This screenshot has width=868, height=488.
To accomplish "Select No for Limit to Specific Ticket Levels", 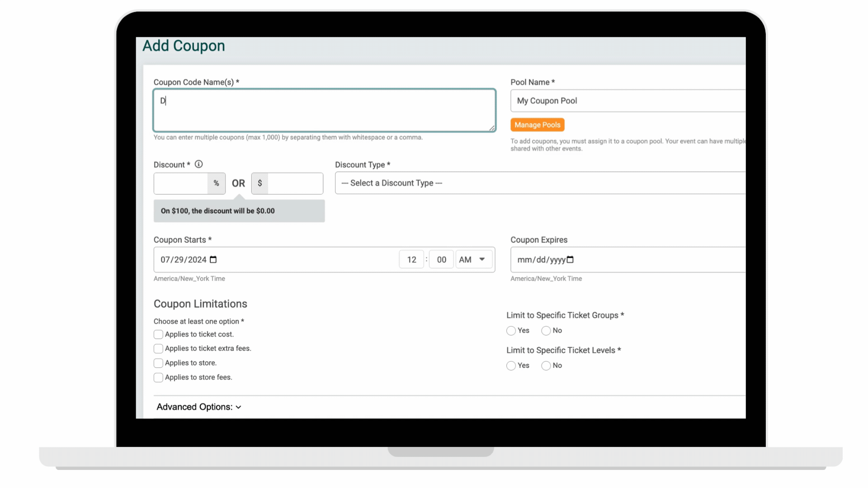I will pos(546,366).
